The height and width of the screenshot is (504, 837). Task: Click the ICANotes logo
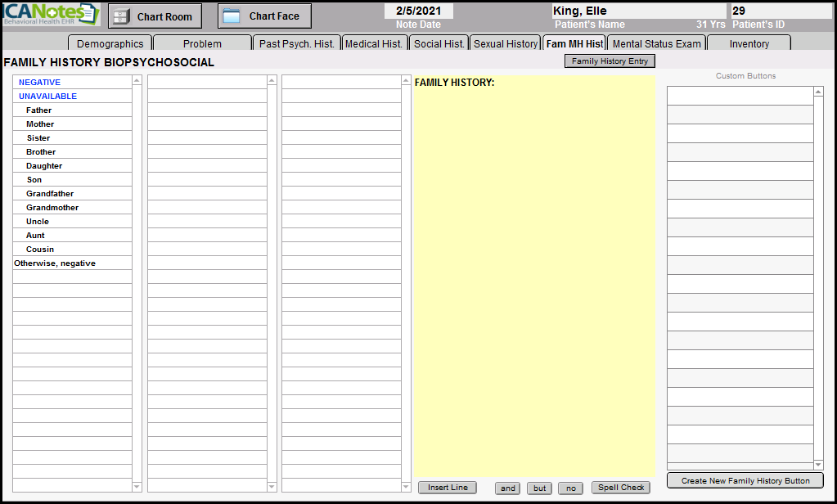point(51,15)
